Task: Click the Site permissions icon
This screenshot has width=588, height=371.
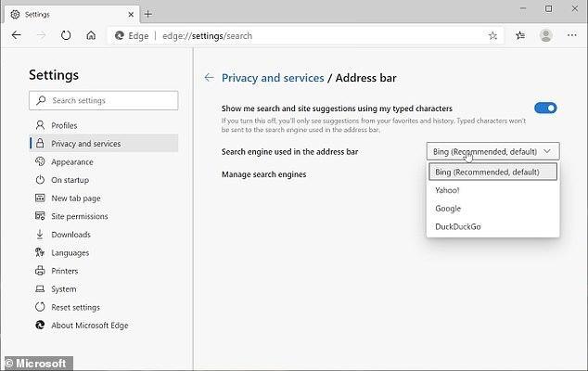Action: (x=40, y=216)
